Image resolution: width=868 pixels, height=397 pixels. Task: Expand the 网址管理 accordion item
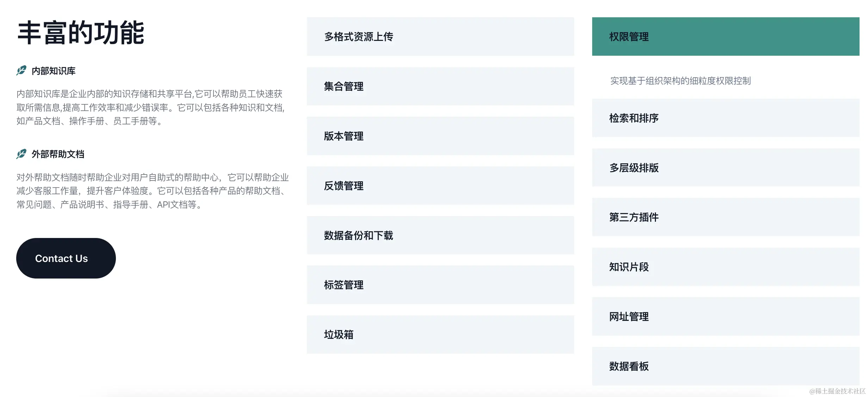click(725, 317)
